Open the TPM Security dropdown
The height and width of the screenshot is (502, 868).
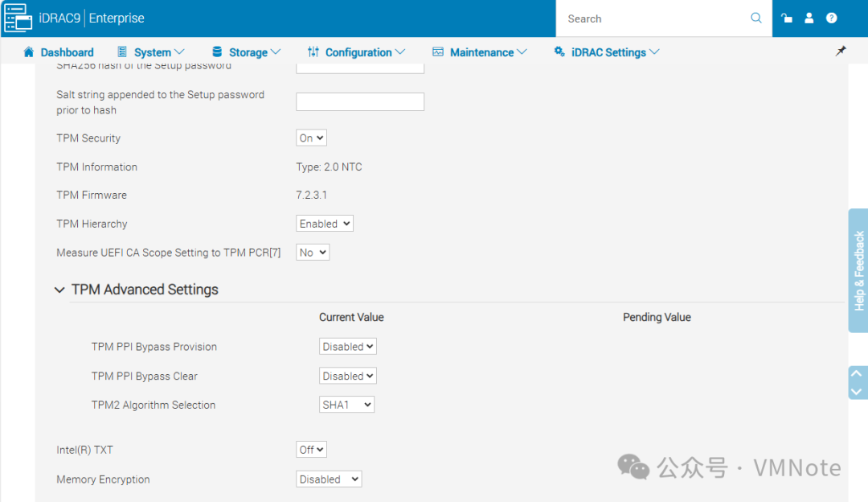[x=311, y=138]
